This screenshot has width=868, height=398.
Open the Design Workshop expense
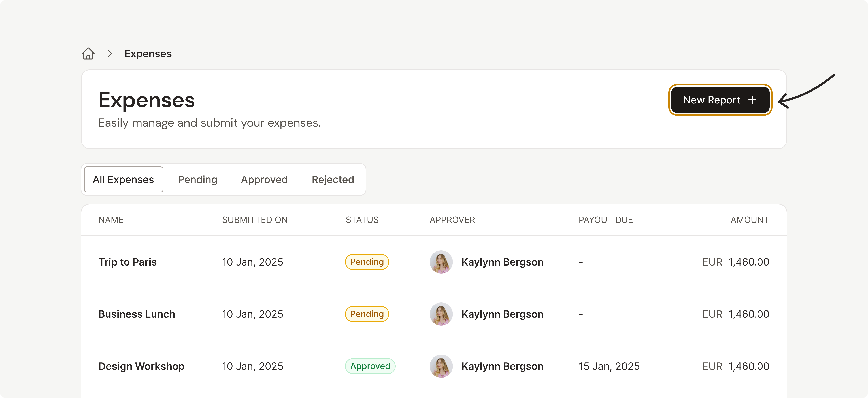(141, 366)
